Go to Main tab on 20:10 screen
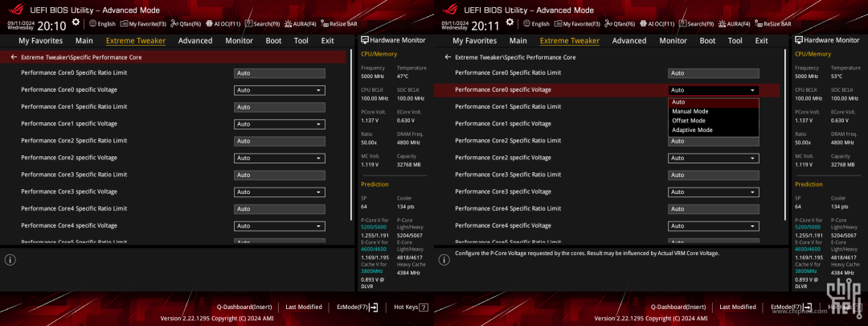This screenshot has width=868, height=326. coord(84,40)
